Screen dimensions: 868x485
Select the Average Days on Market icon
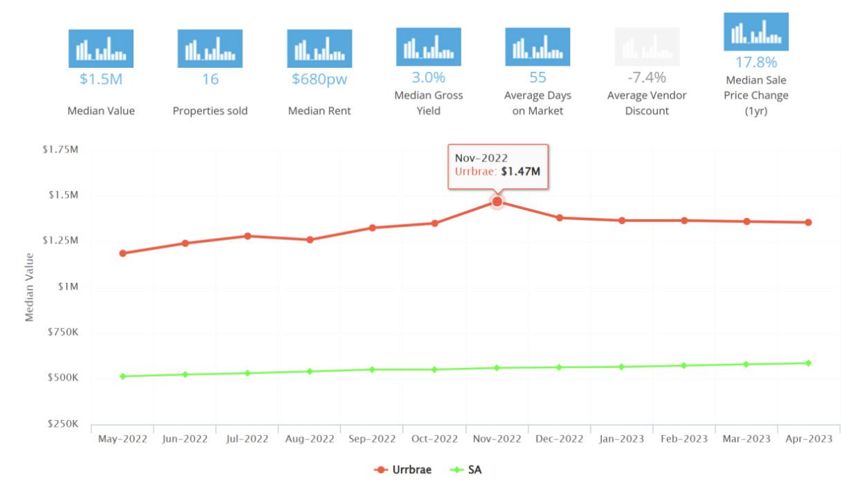[537, 46]
